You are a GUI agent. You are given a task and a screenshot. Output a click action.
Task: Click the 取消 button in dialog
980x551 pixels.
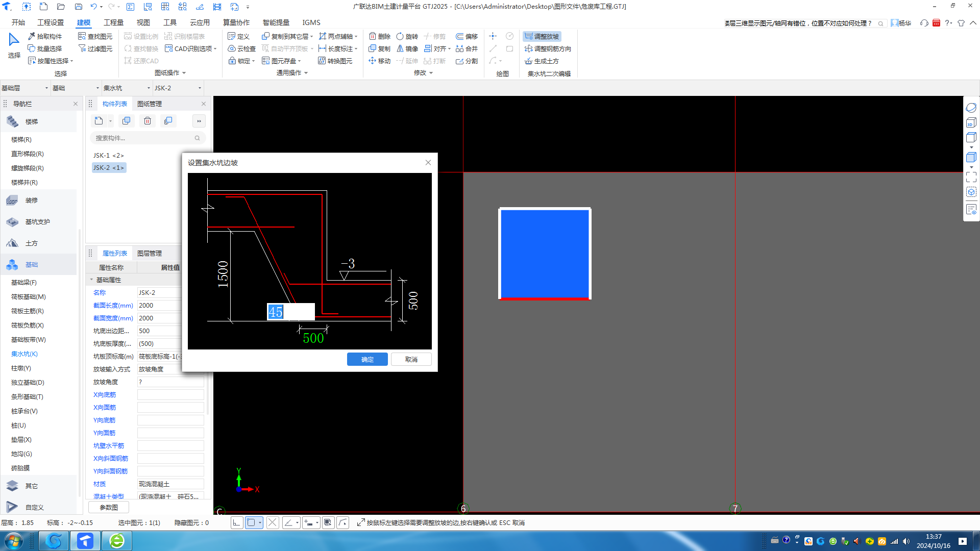coord(411,359)
